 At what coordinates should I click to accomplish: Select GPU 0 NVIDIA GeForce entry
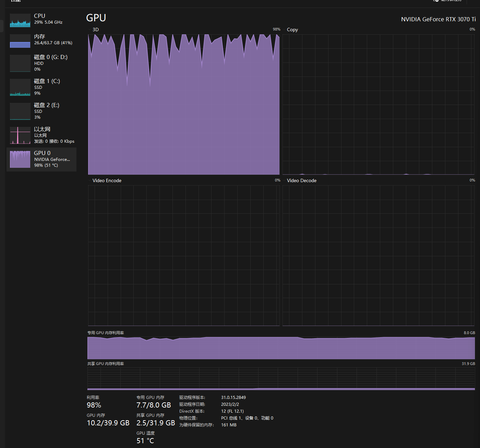[41, 159]
